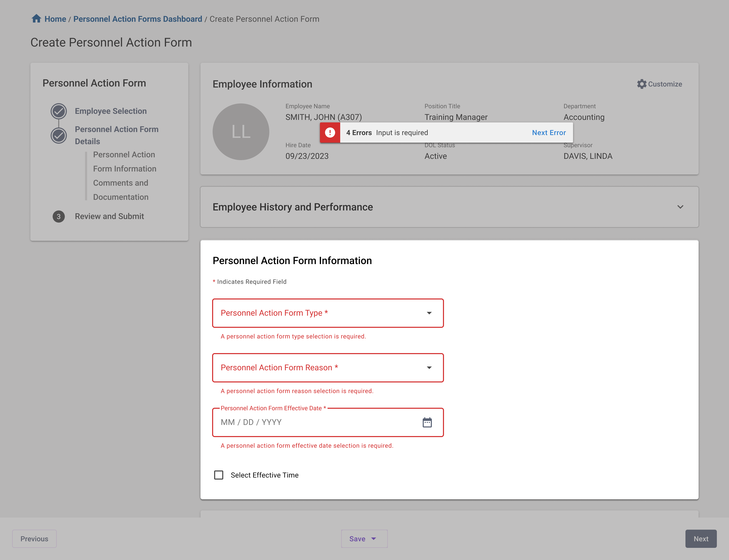Click employee name SMITH, JOHN (A307)
The width and height of the screenshot is (729, 560).
[x=323, y=117]
